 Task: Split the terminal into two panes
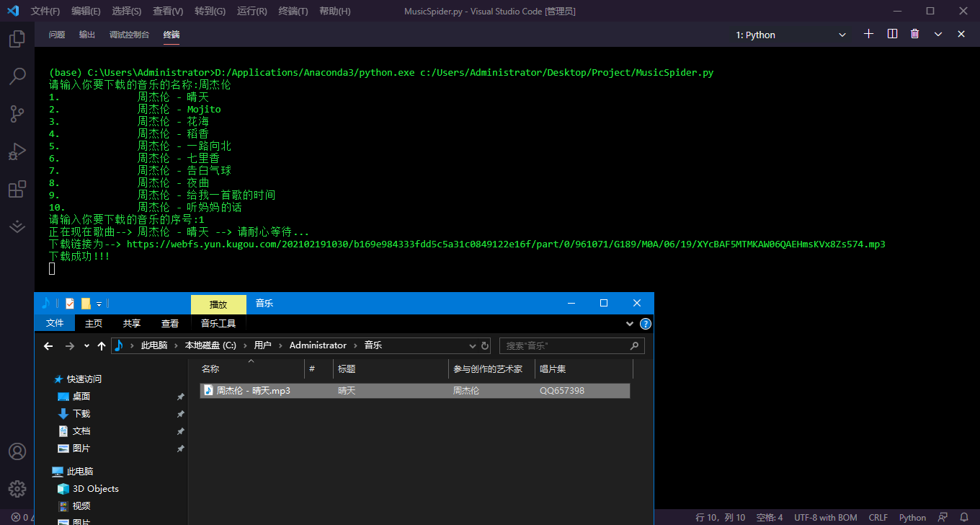pos(892,33)
